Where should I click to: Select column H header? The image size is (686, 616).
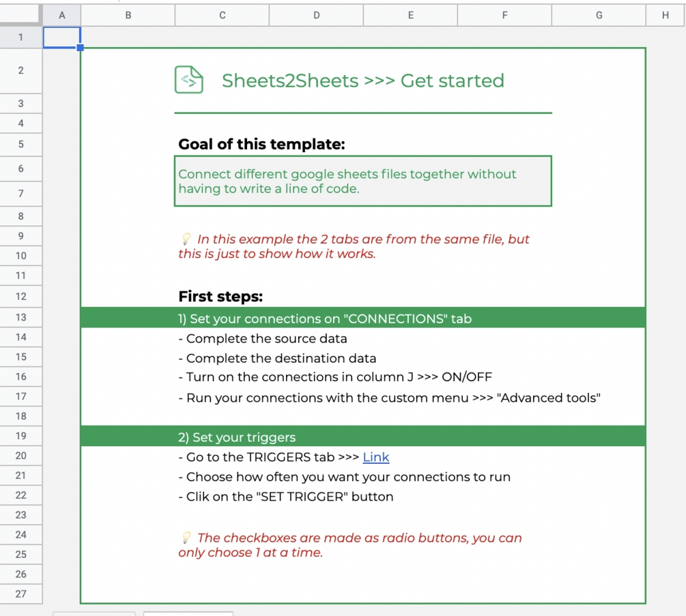666,15
